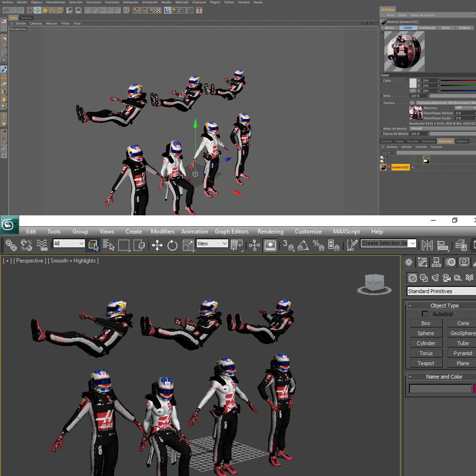Select the Rotate tool in Cinema 4D toolbar
This screenshot has width=476, height=476.
coord(53,10)
